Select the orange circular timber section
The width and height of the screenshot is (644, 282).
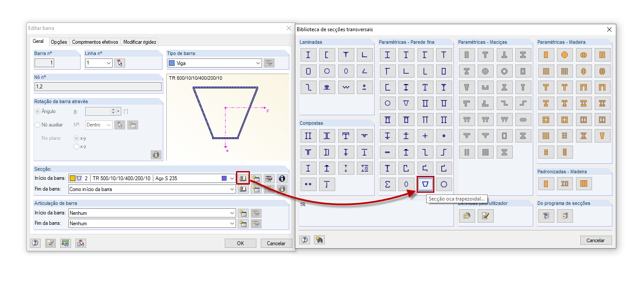tap(565, 55)
